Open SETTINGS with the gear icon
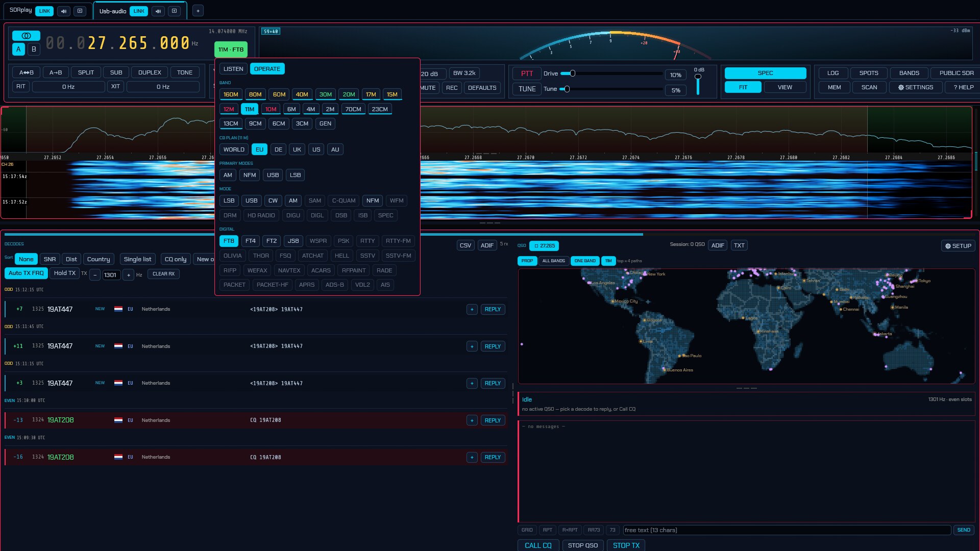This screenshot has width=980, height=551. tap(916, 87)
